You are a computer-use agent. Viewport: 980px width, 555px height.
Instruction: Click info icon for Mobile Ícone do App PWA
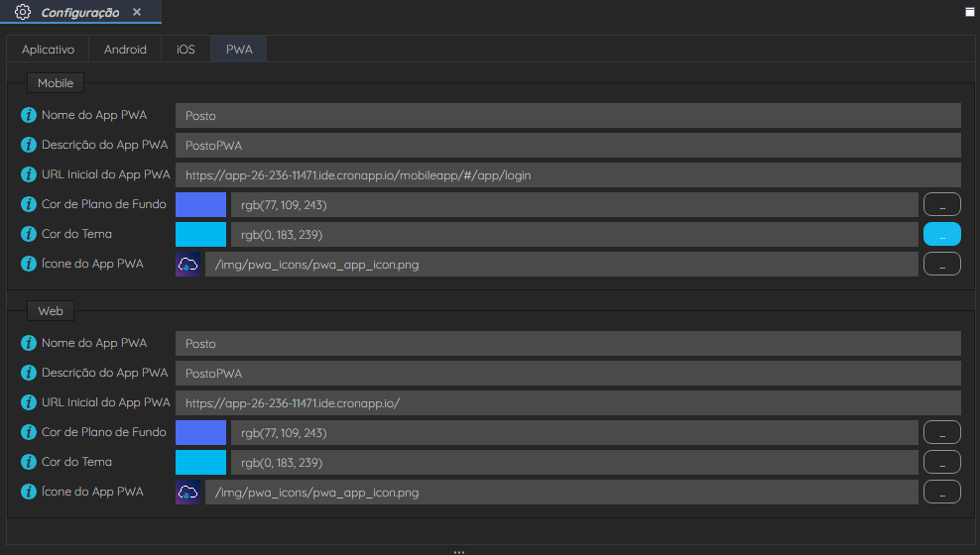point(29,264)
